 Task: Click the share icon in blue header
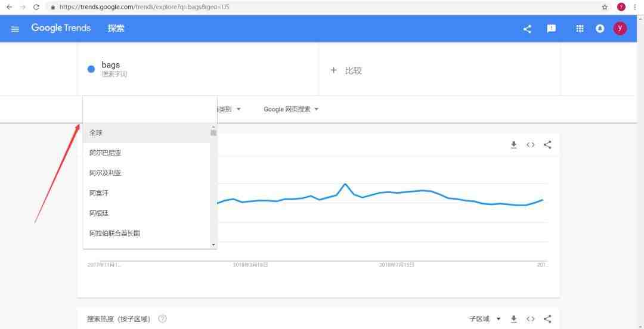pyautogui.click(x=527, y=29)
